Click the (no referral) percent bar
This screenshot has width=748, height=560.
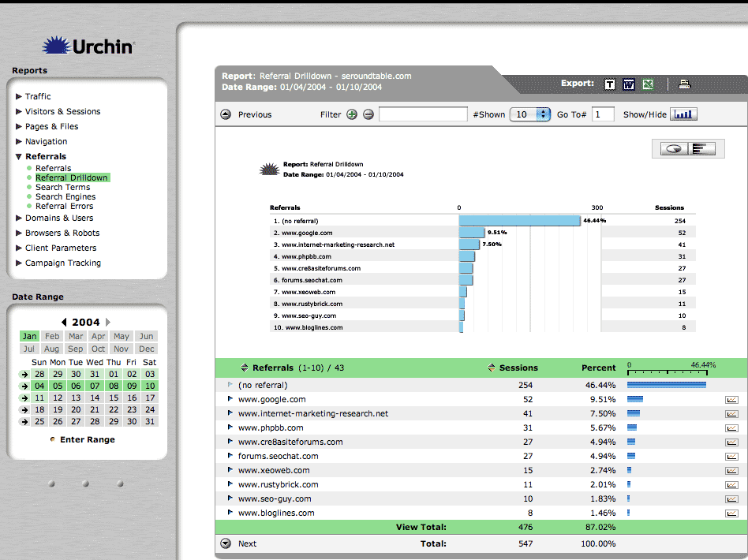tap(667, 385)
